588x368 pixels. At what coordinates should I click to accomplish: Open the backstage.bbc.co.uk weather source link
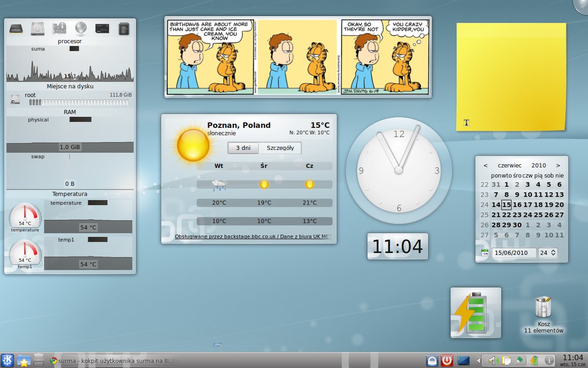253,236
